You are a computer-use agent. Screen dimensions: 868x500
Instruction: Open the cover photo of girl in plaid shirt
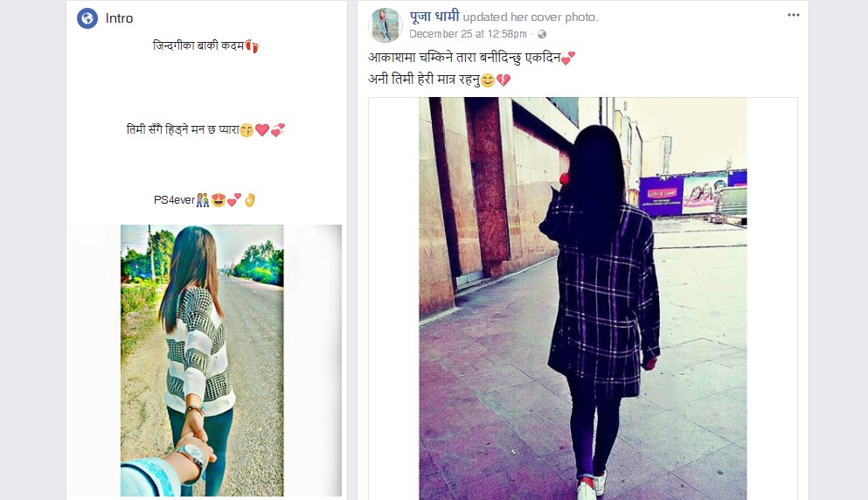tap(582, 298)
